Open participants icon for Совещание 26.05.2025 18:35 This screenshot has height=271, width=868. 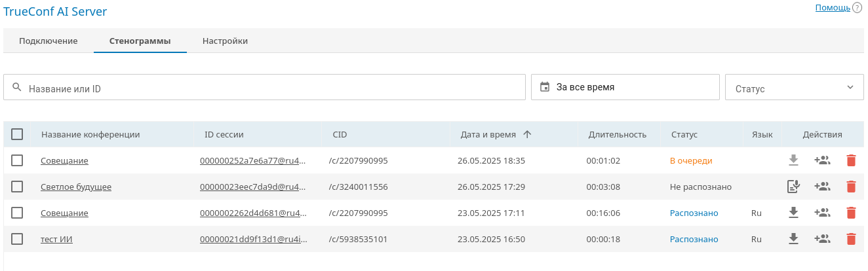click(x=822, y=160)
